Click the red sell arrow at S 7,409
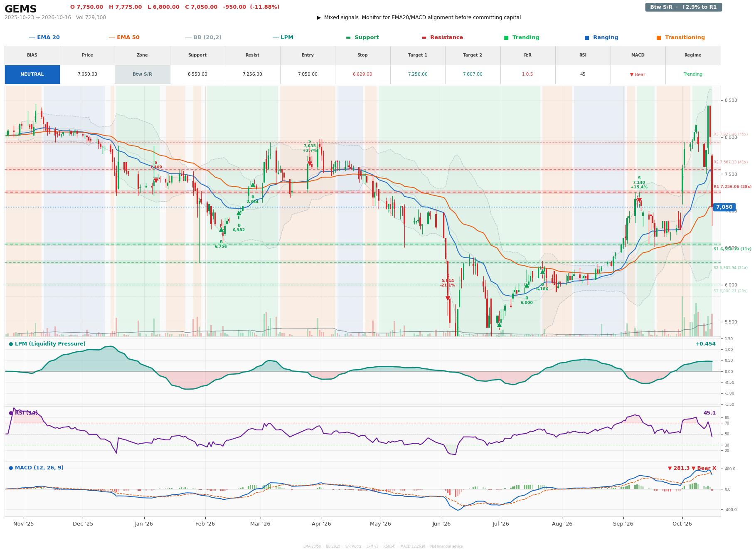 (x=156, y=180)
